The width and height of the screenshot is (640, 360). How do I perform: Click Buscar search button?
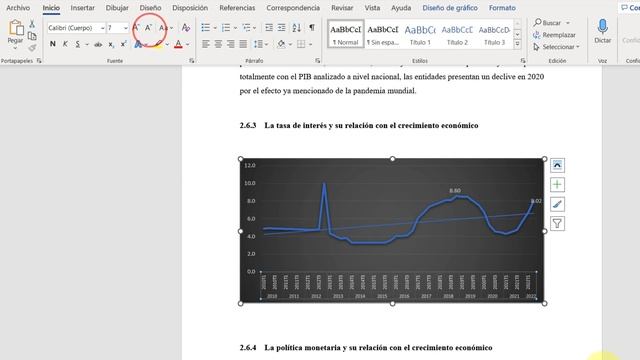point(547,23)
